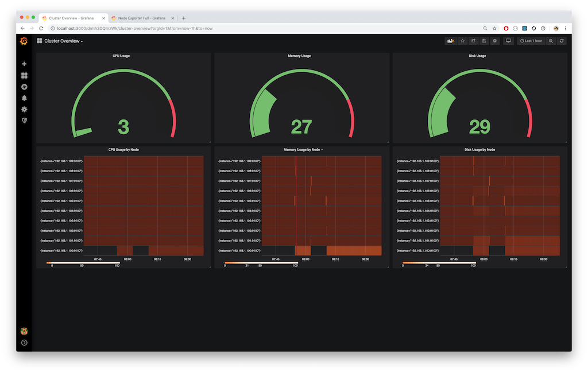Click the user avatar in sidebar bottom
The image size is (588, 373).
[x=24, y=331]
